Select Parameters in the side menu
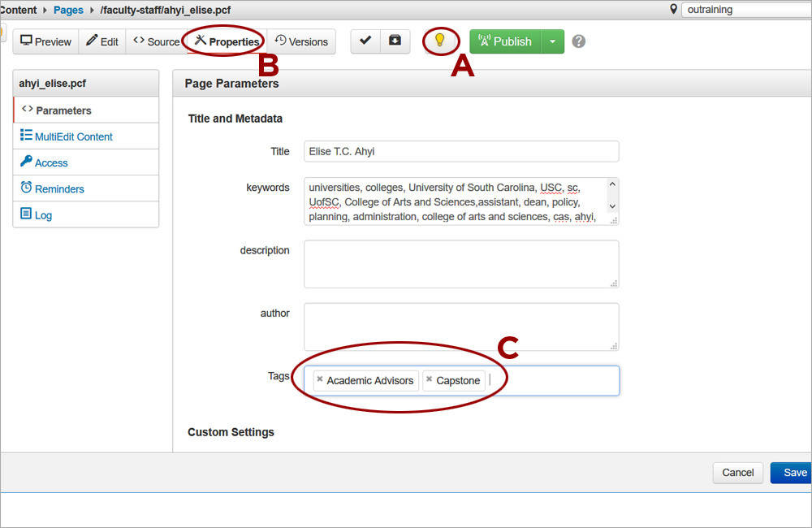The width and height of the screenshot is (812, 528). pos(86,110)
